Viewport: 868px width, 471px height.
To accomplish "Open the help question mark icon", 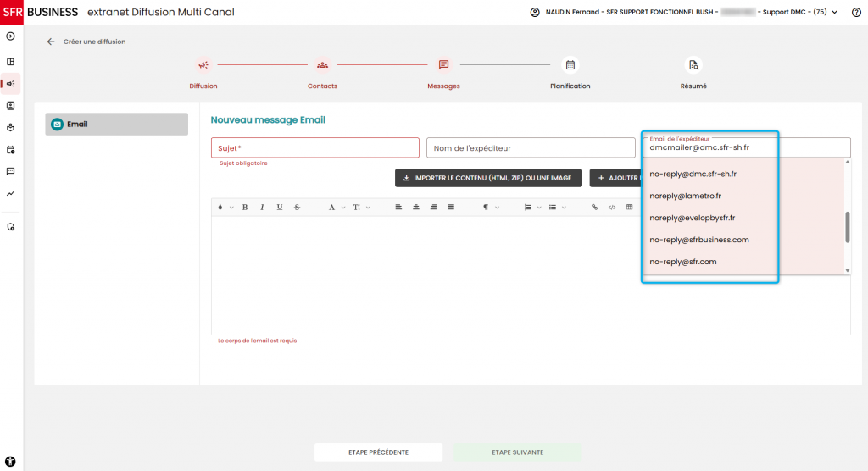I will click(856, 12).
